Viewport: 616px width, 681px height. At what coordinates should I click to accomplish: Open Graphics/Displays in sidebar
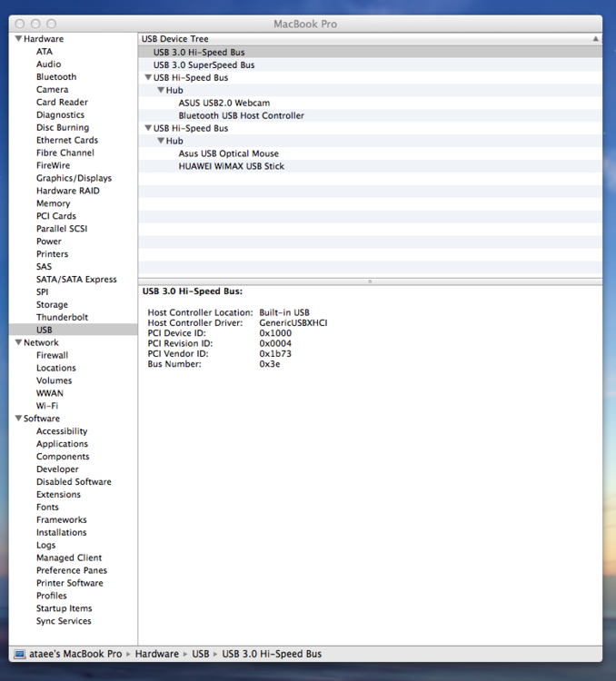[74, 178]
